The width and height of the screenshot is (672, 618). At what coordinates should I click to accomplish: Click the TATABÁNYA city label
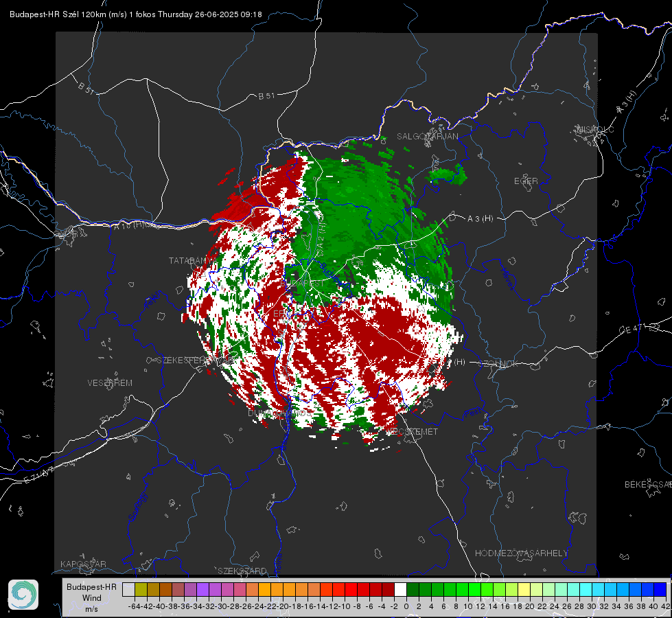pos(193,260)
